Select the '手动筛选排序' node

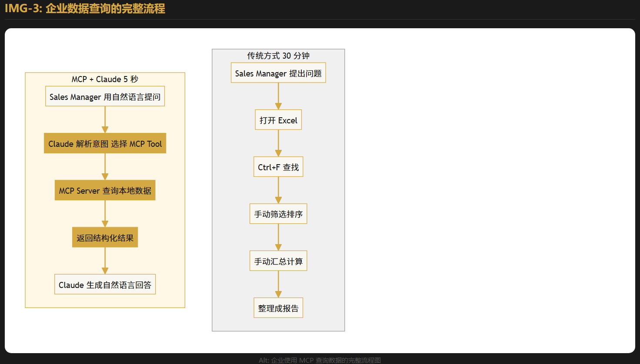tap(278, 214)
